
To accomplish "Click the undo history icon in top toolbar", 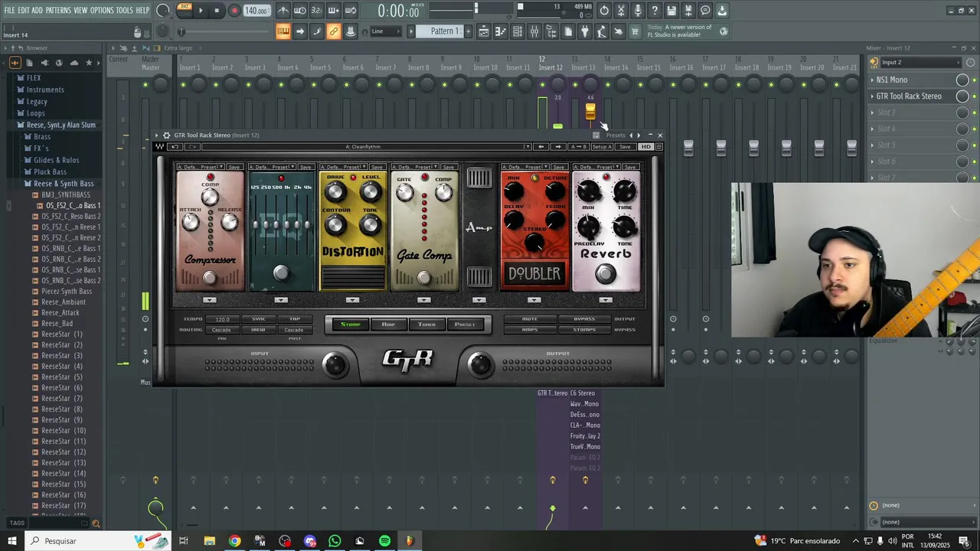I will 604,11.
